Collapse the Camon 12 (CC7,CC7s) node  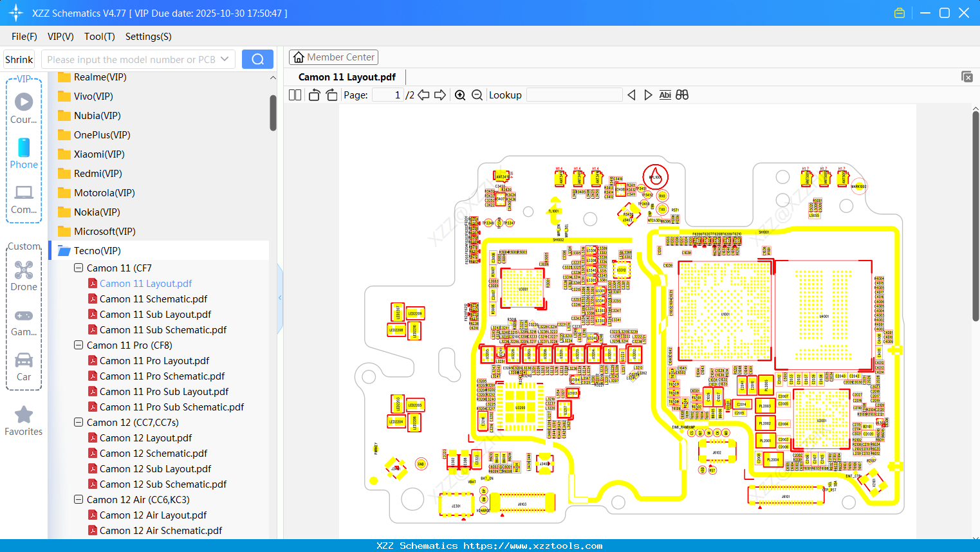(x=79, y=422)
